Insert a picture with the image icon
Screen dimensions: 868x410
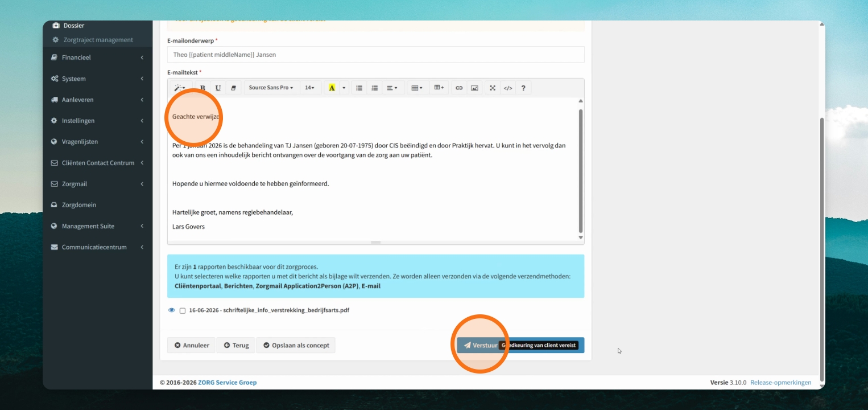point(474,88)
